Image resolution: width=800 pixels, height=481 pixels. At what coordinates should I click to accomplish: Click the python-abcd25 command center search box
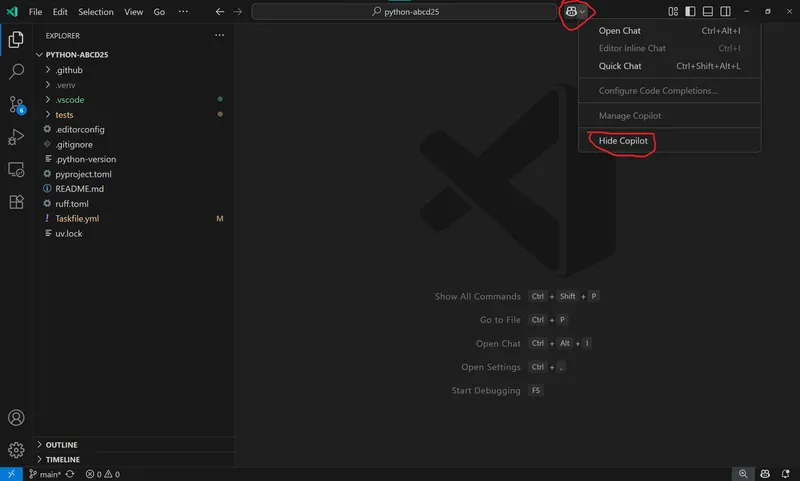tap(404, 11)
